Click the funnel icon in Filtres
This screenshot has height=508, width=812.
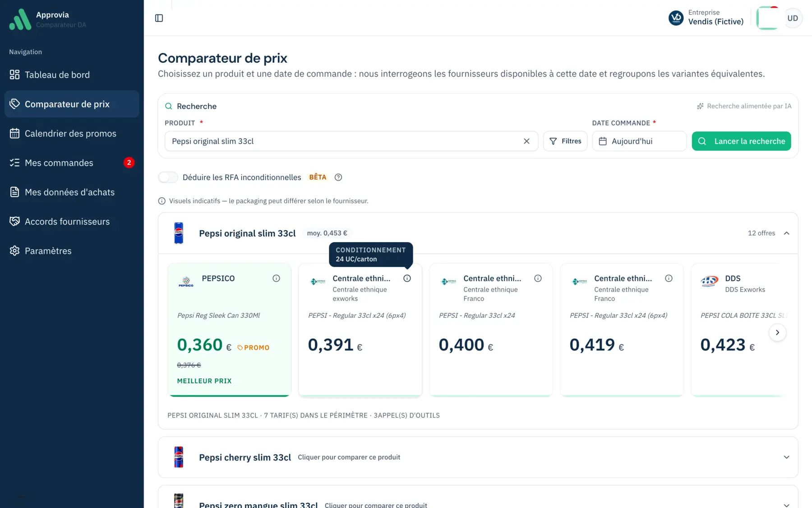(x=553, y=141)
